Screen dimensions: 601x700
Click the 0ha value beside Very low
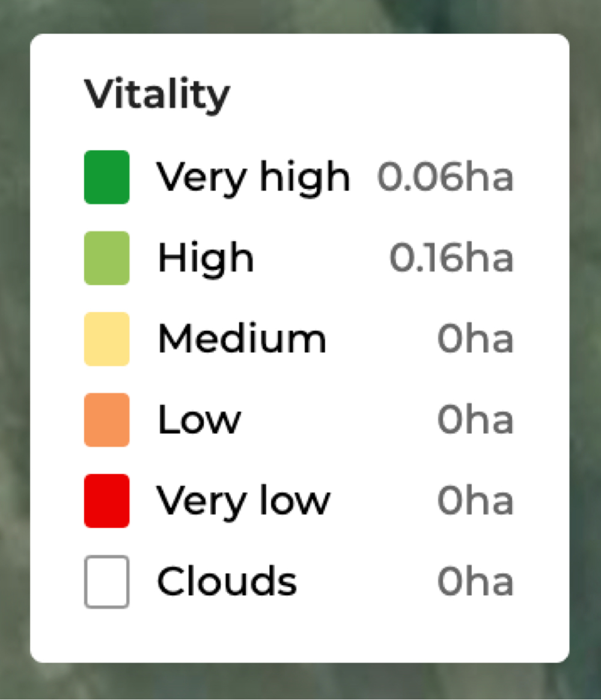tap(475, 501)
